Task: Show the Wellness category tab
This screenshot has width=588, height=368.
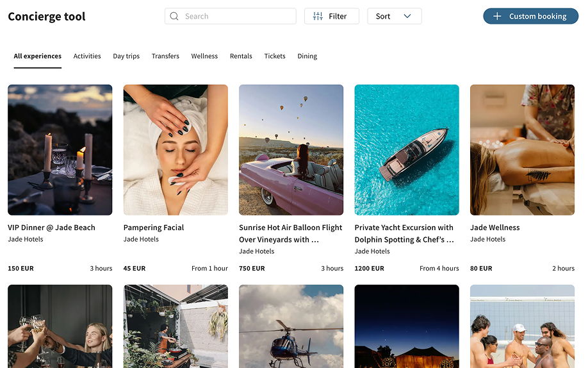Action: (x=204, y=56)
